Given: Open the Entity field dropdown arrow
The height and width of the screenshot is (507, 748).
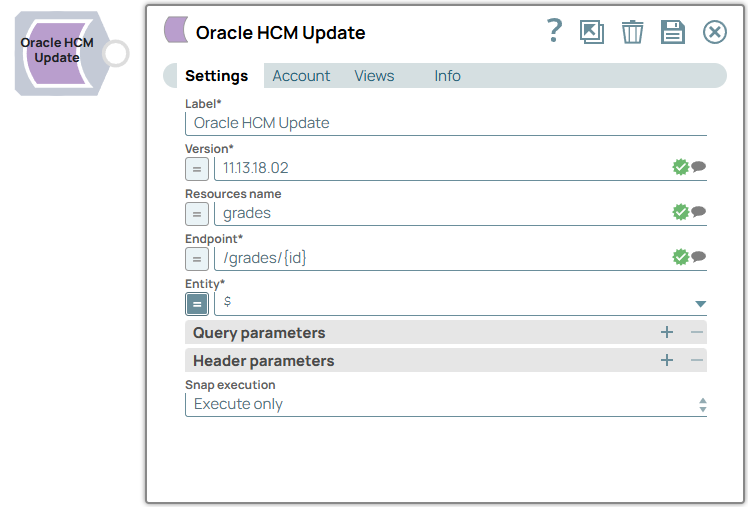Looking at the screenshot, I should pyautogui.click(x=700, y=304).
